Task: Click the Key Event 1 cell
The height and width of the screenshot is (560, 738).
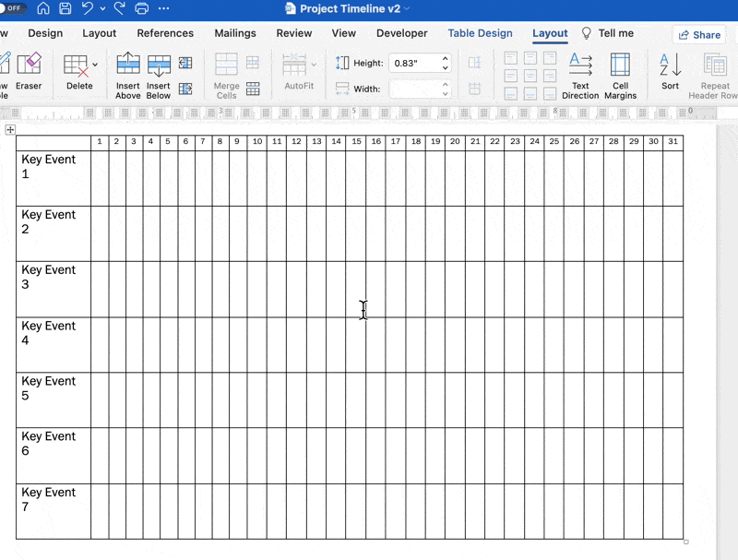Action: (x=54, y=178)
